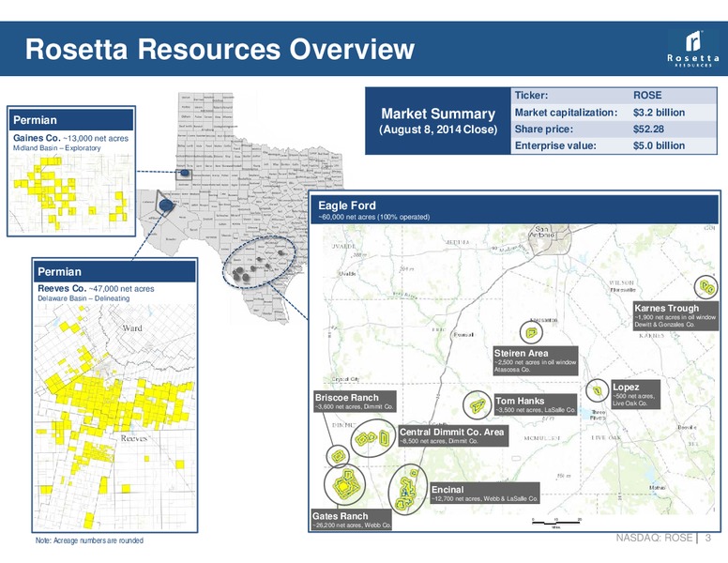Click the 'Central Dimmit Co. Area' label box

pos(453,435)
